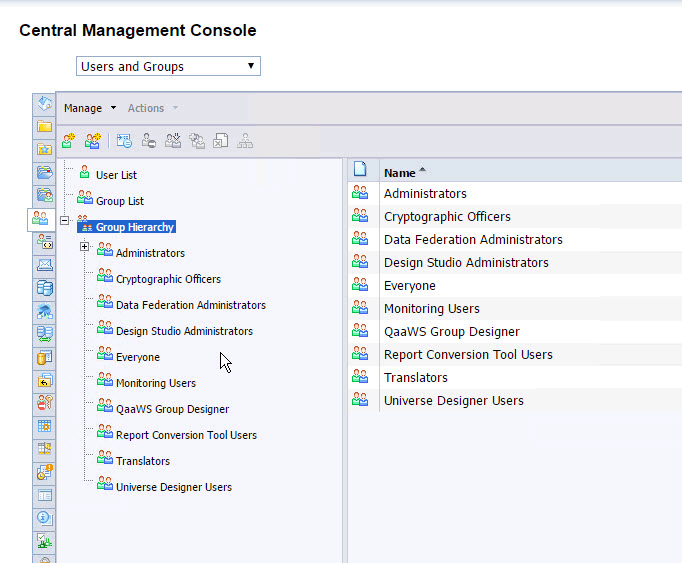Open the Calendars grid sidebar icon
The width and height of the screenshot is (682, 563).
pos(44,426)
